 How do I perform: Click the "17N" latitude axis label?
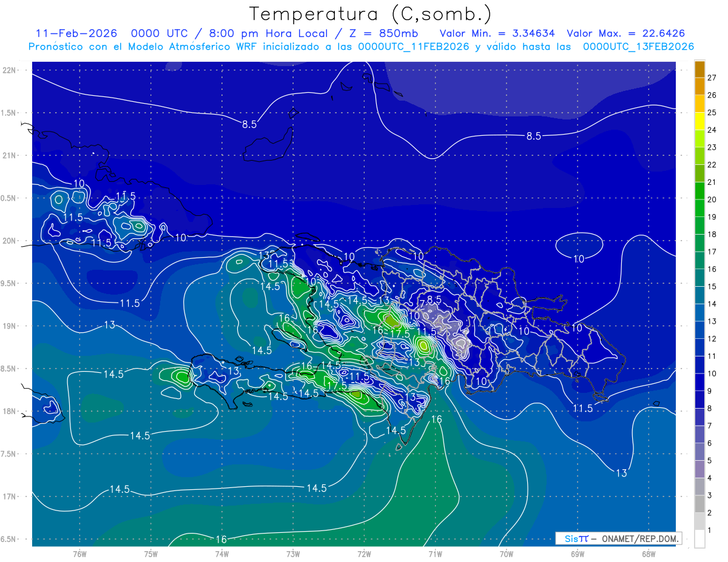coord(10,497)
